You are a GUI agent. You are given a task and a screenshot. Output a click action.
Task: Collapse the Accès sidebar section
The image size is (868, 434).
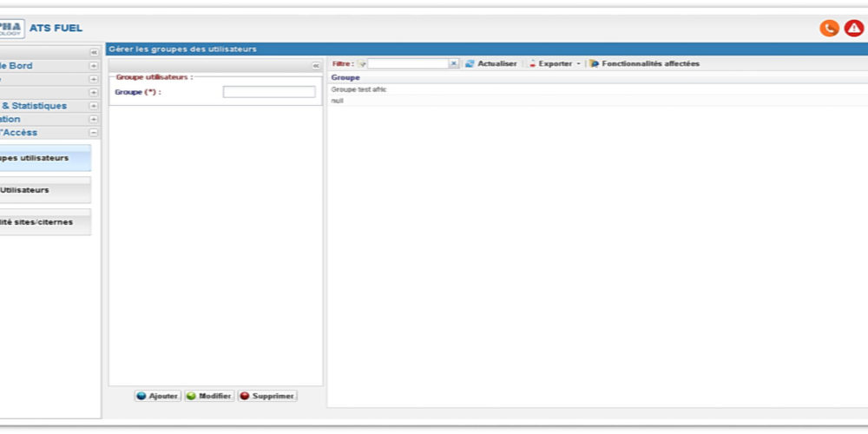coord(94,133)
